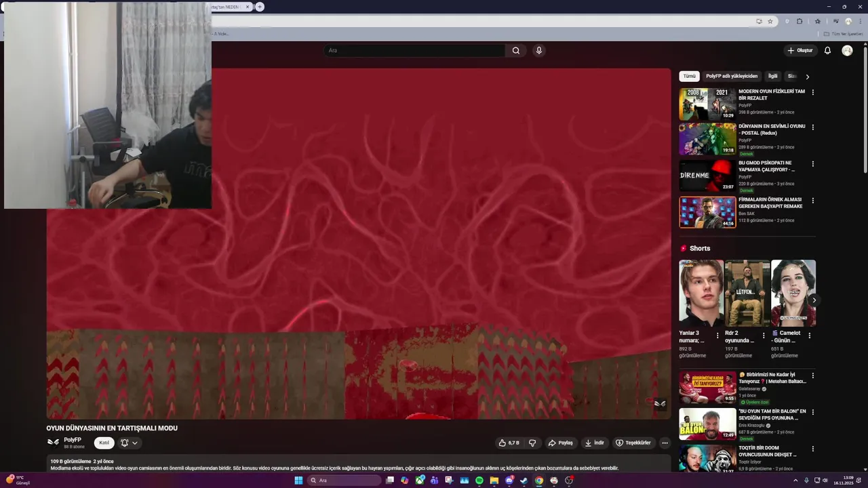
Task: Open the YouTube notifications bell
Action: click(x=827, y=50)
